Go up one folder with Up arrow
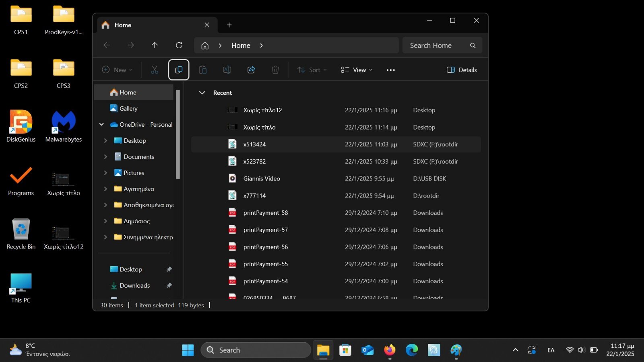This screenshot has width=644, height=362. click(155, 45)
